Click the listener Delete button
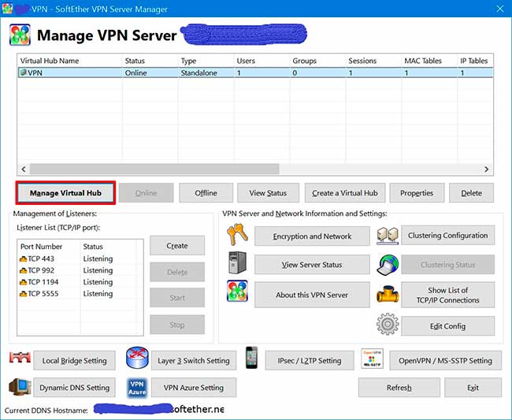Screen dimensions: 512x420 (177, 272)
